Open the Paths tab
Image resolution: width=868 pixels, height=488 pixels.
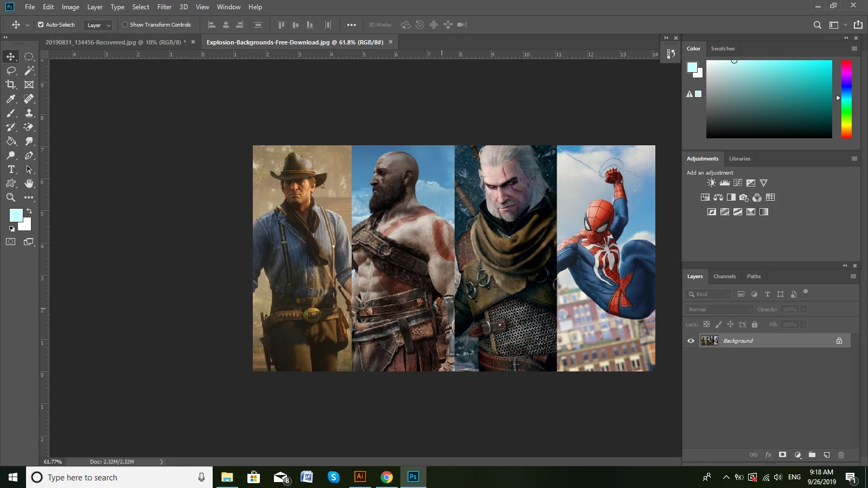point(754,276)
